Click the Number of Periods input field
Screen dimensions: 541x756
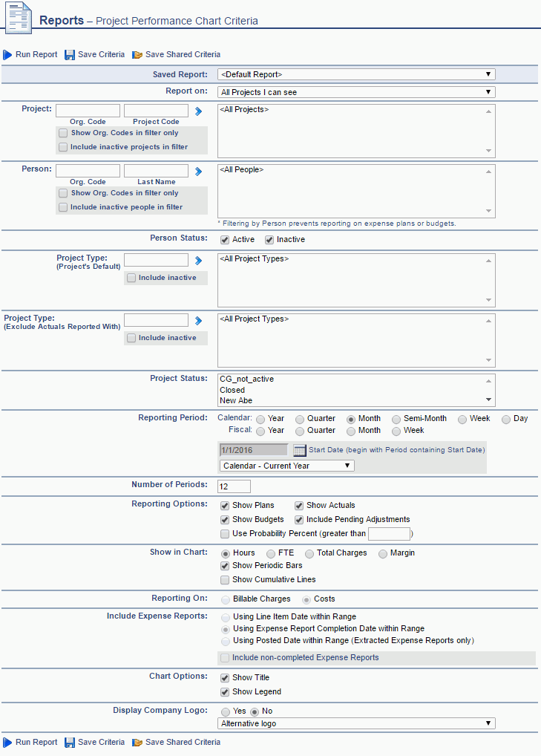[x=234, y=486]
